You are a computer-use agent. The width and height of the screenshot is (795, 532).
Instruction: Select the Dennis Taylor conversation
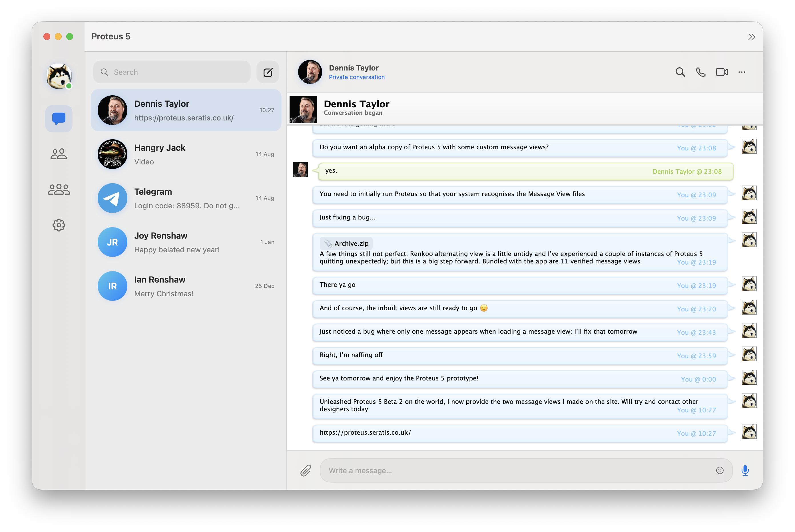(186, 110)
